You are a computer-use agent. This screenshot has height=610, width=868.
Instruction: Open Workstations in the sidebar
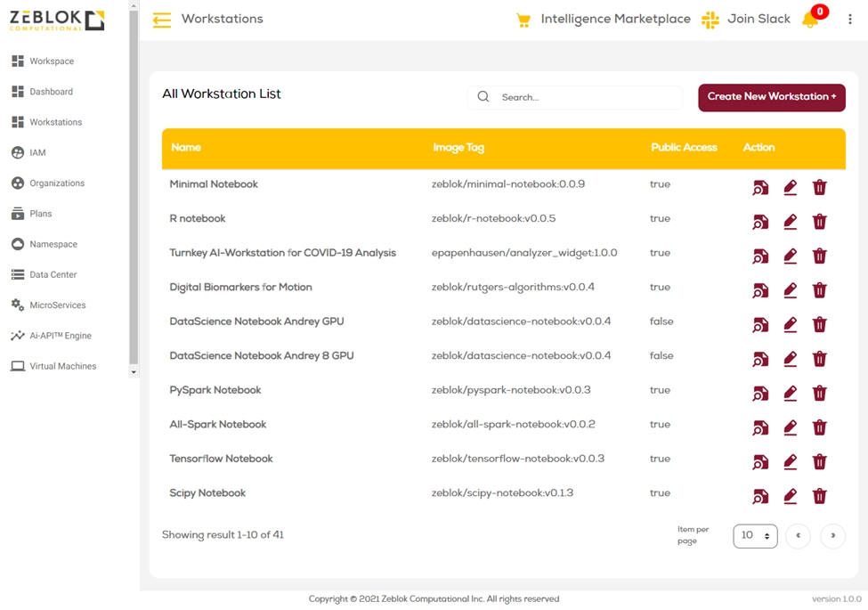point(55,122)
